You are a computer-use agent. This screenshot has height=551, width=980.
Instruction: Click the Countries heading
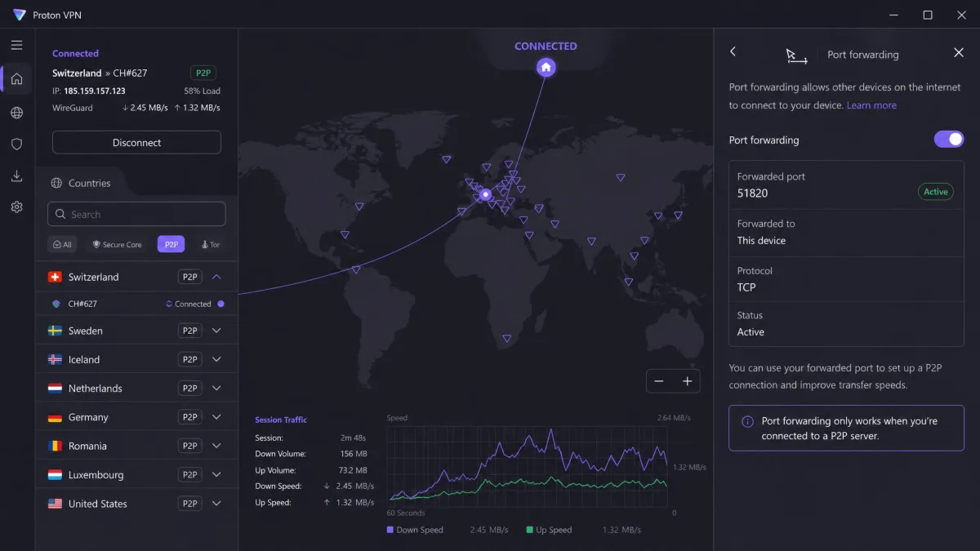point(90,184)
